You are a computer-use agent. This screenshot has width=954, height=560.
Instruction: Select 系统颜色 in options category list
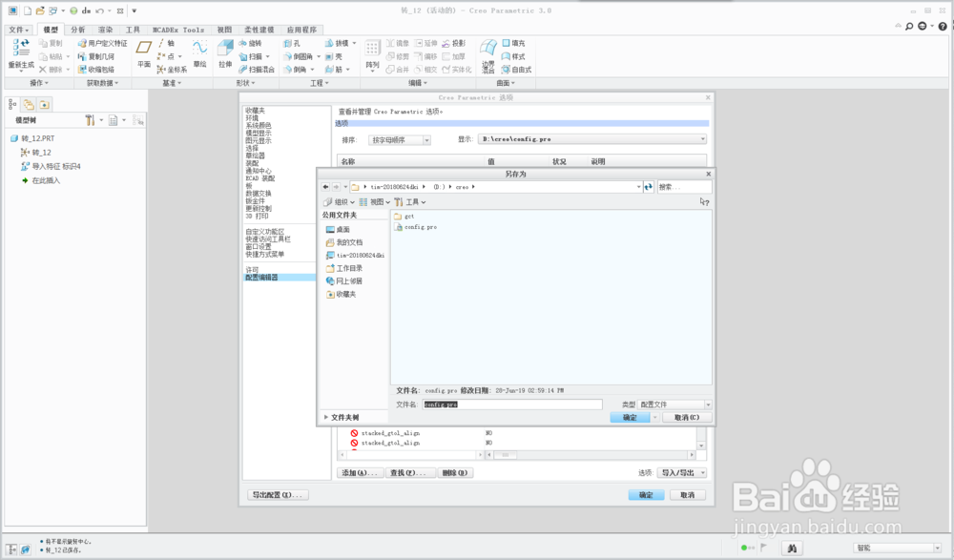point(258,125)
